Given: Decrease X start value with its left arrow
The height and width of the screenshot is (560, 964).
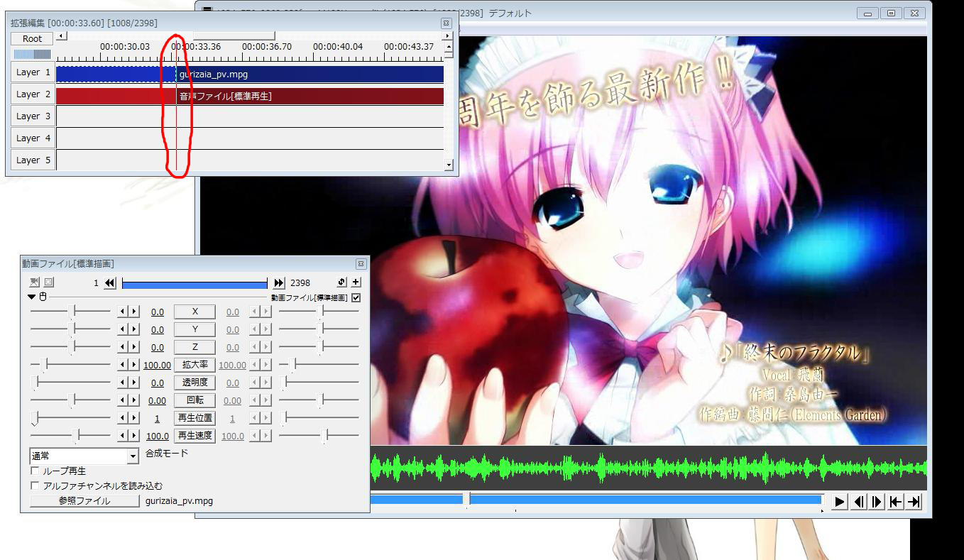Looking at the screenshot, I should pyautogui.click(x=122, y=312).
